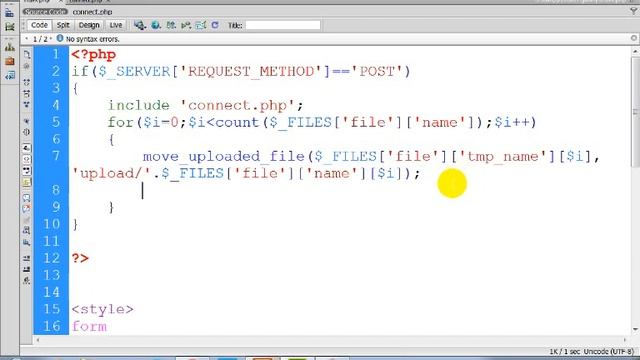The height and width of the screenshot is (360, 640).
Task: Close the syntax info bar
Action: [634, 38]
